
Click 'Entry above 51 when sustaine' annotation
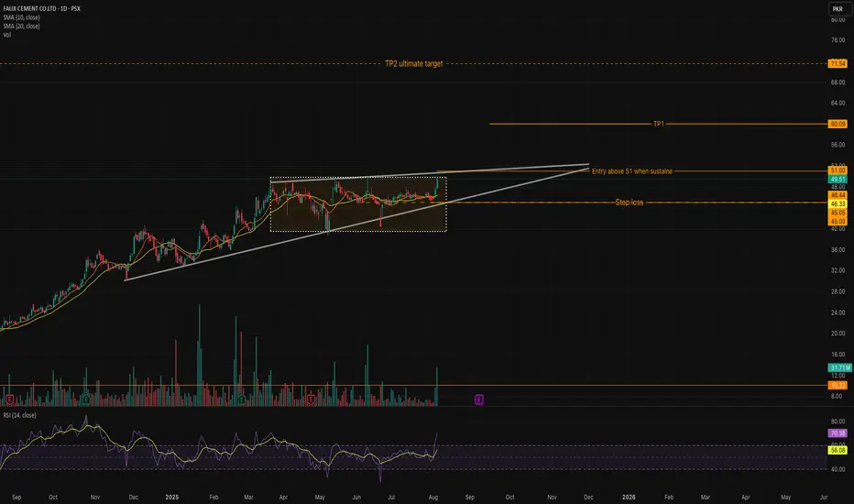coord(631,171)
